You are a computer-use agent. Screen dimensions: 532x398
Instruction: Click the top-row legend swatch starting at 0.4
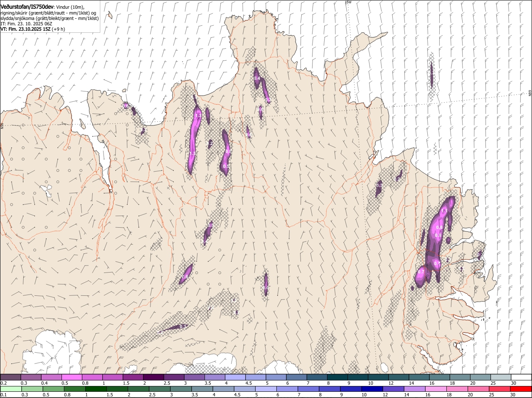tap(51, 377)
